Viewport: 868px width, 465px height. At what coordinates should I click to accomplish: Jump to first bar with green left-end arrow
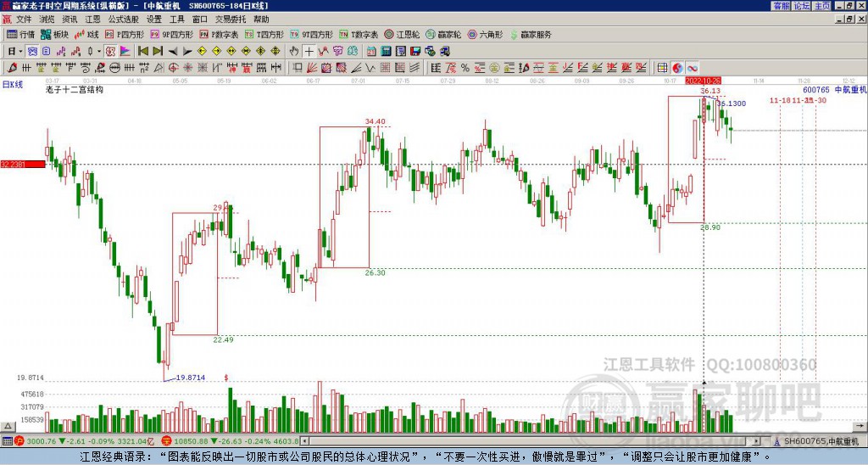coord(143,51)
